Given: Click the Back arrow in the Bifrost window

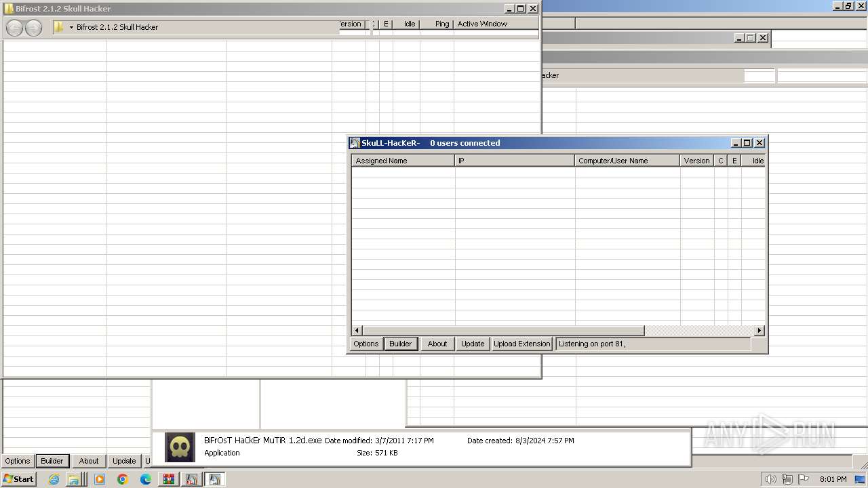Looking at the screenshot, I should tap(14, 28).
